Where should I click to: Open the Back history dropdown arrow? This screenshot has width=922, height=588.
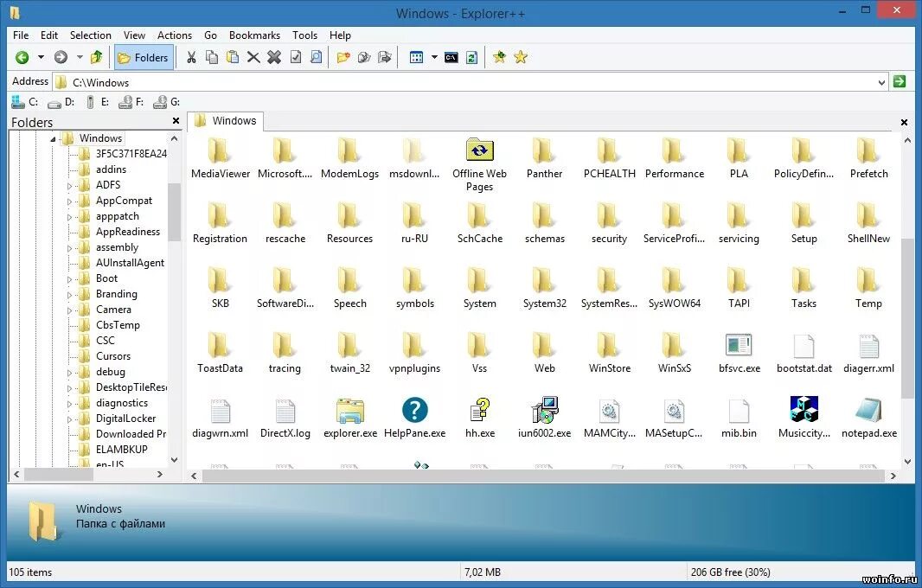click(x=41, y=57)
